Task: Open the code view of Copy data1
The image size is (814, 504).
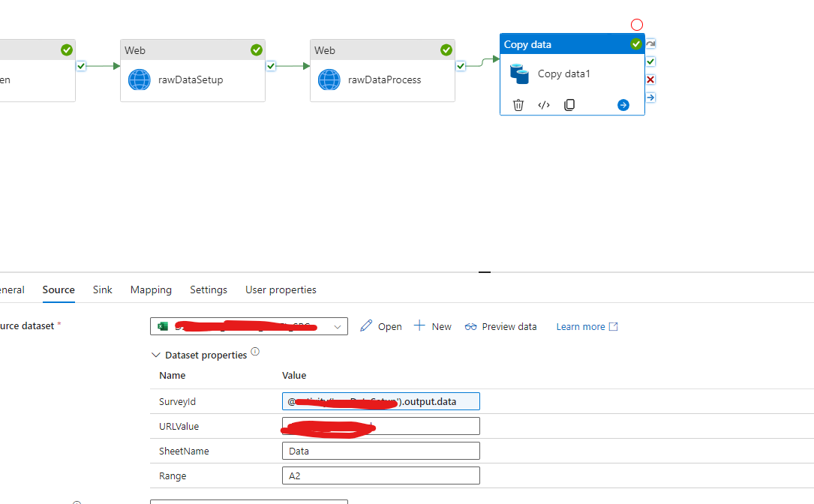Action: (543, 104)
